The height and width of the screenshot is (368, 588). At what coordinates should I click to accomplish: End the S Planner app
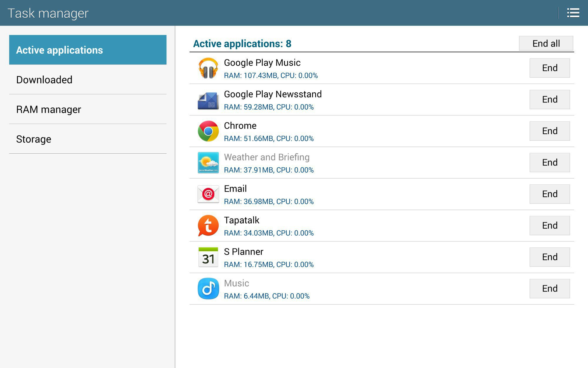(x=549, y=257)
